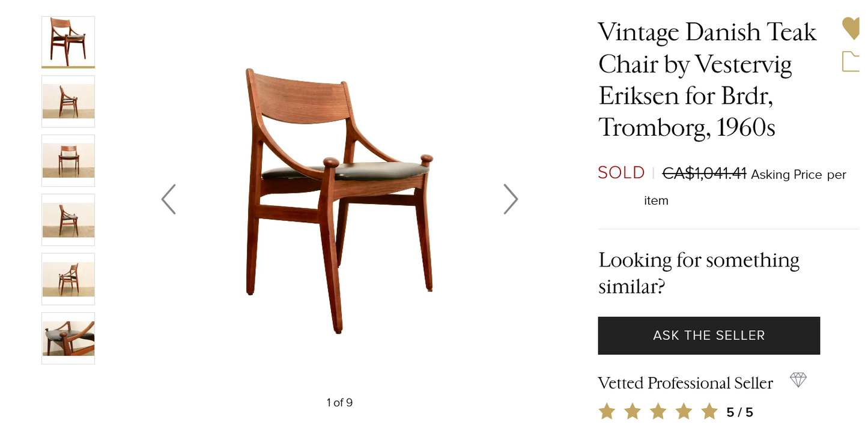Click the crossed-out CA$1,041.41 asking price
The width and height of the screenshot is (868, 434).
point(704,174)
